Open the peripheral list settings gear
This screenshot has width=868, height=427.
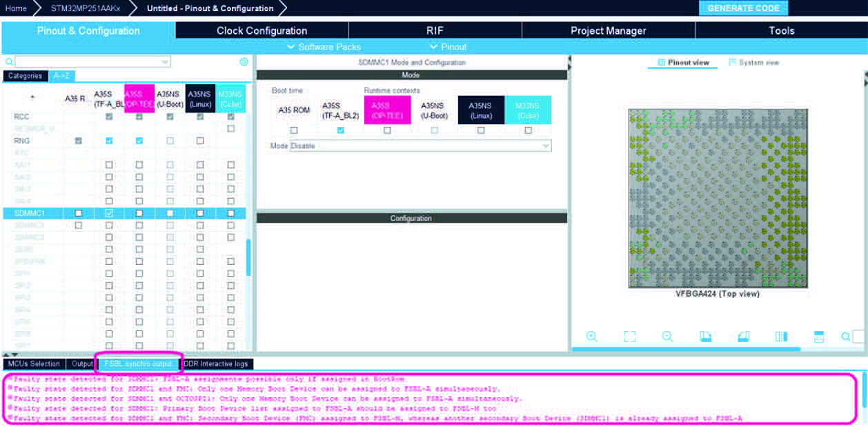tap(244, 61)
